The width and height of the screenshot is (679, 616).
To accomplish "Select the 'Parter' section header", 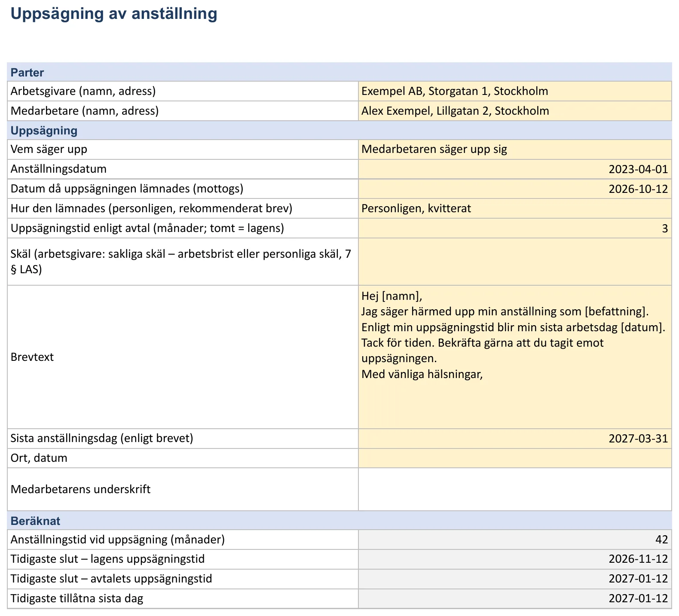I will (339, 72).
